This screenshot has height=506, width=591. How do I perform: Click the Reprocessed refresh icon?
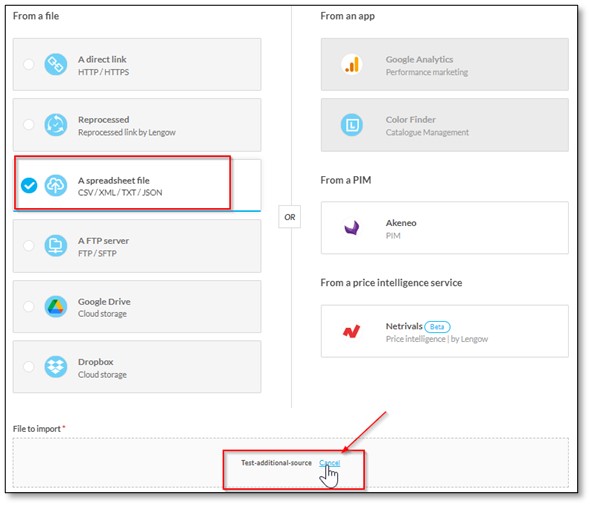[x=56, y=125]
